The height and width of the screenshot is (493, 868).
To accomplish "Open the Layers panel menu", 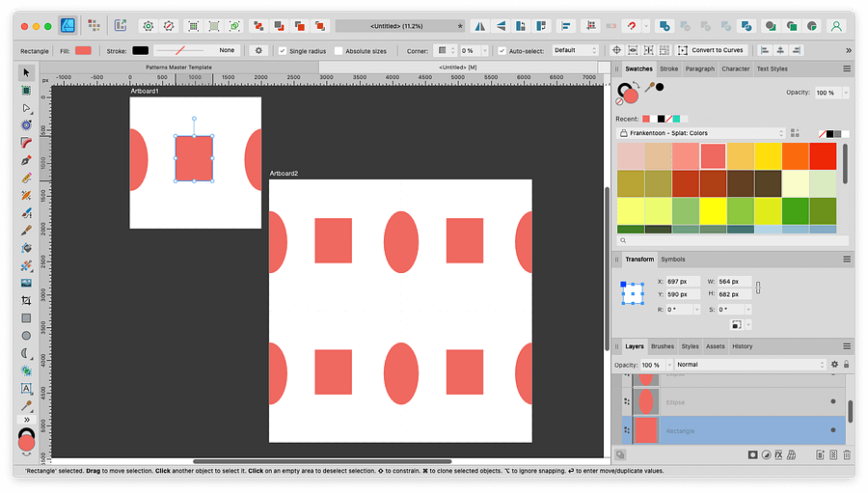I will point(847,346).
